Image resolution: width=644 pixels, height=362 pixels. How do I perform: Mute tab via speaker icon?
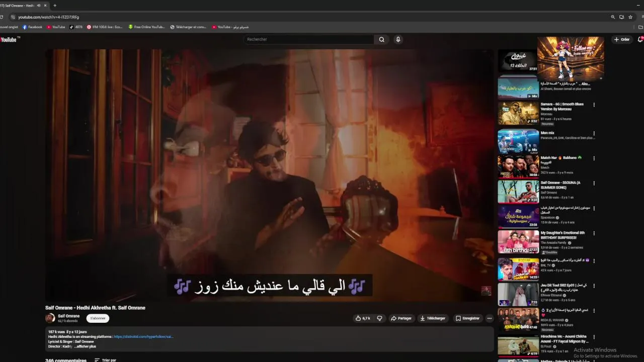39,6
